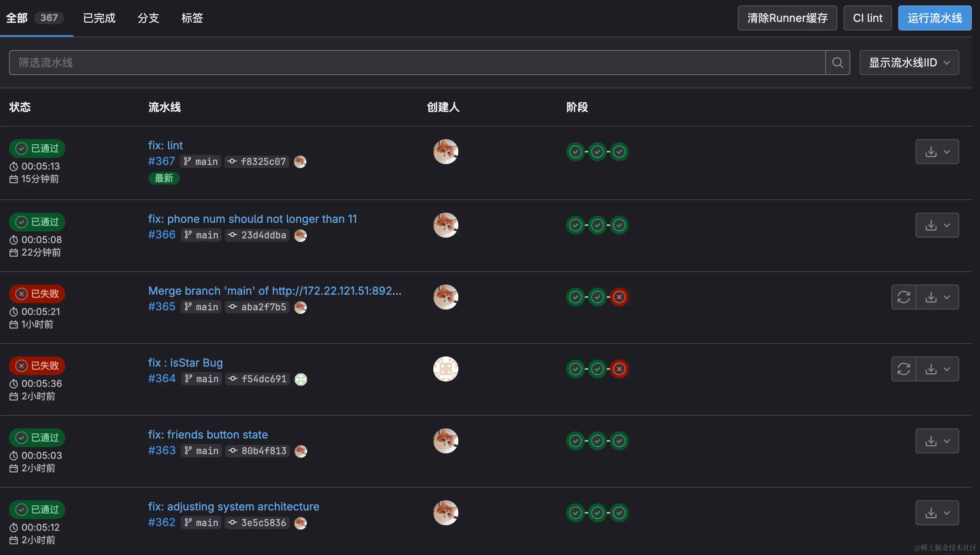Switch to the 分支 tab
The width and height of the screenshot is (980, 555).
point(148,18)
